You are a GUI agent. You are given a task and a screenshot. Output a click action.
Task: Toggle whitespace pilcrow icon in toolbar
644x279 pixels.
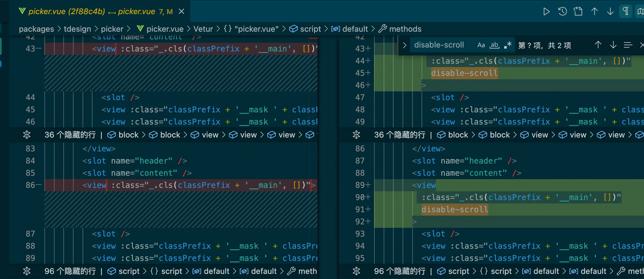626,12
